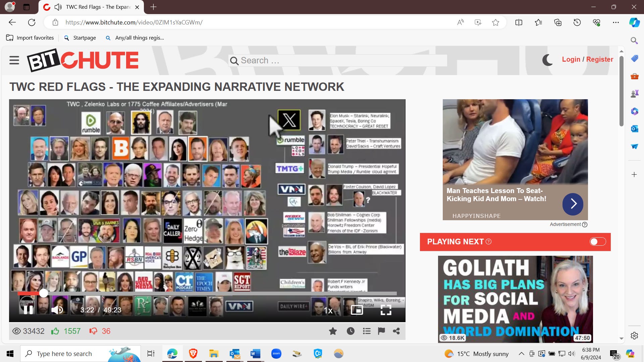Open the Goliath social media video thumbnail

pos(515,299)
